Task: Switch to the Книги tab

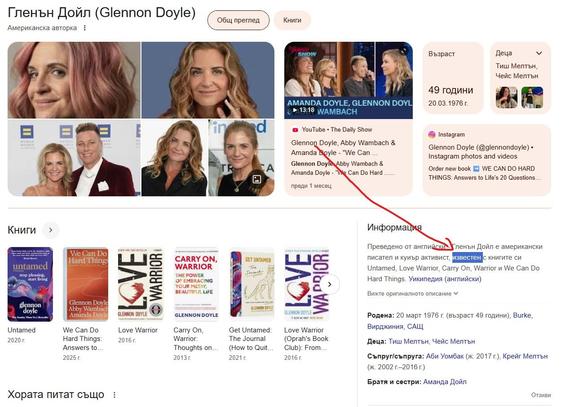Action: 292,20
